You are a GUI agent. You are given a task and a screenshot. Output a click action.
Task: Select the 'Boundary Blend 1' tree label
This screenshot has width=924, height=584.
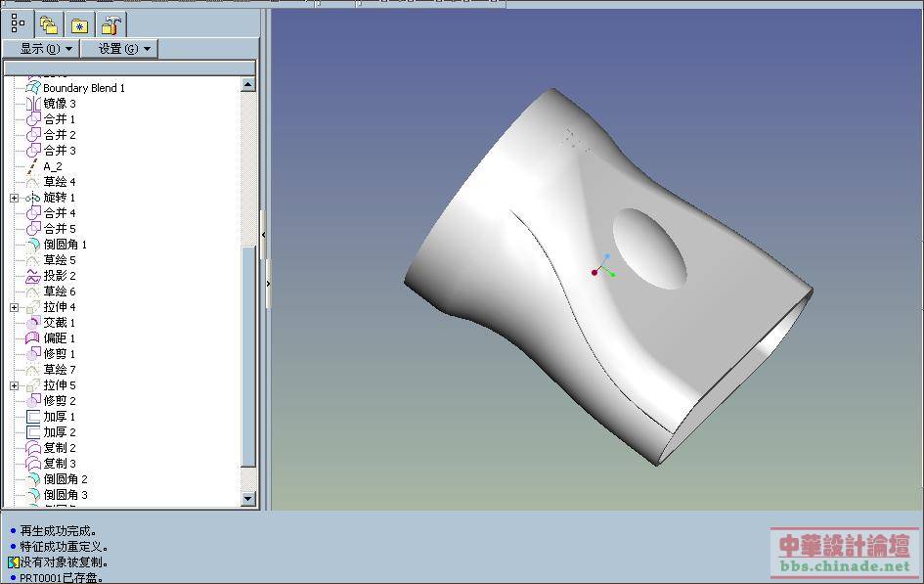point(84,88)
